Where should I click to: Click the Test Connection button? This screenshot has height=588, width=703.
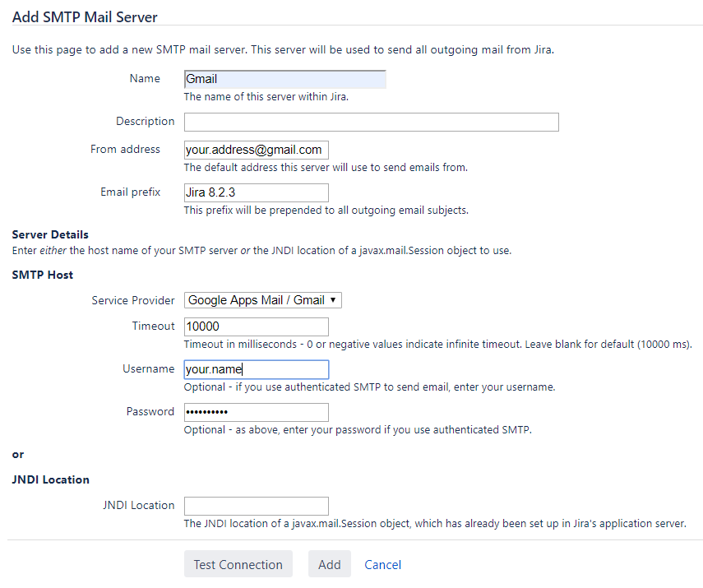(238, 564)
